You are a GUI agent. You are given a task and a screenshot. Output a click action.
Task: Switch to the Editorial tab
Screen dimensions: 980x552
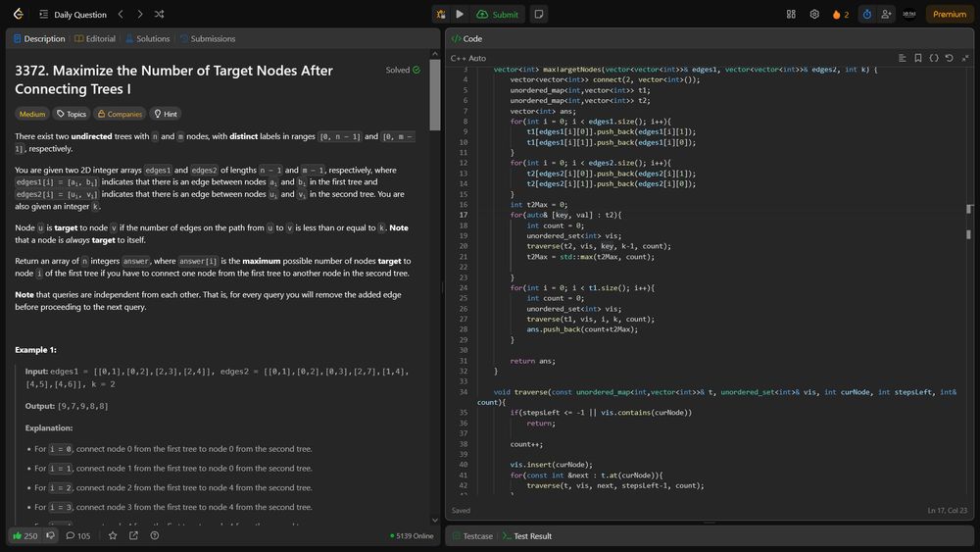click(95, 39)
